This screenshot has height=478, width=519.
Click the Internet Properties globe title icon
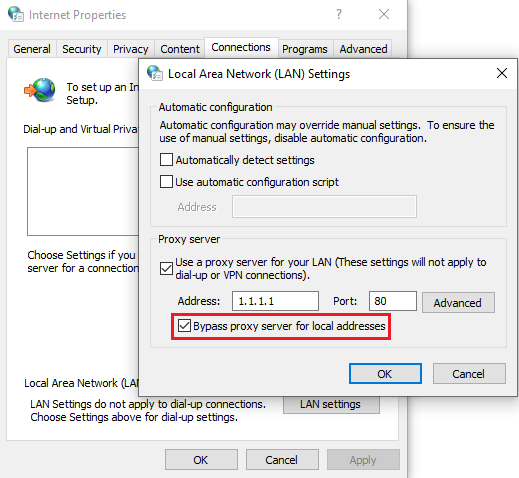pyautogui.click(x=16, y=14)
